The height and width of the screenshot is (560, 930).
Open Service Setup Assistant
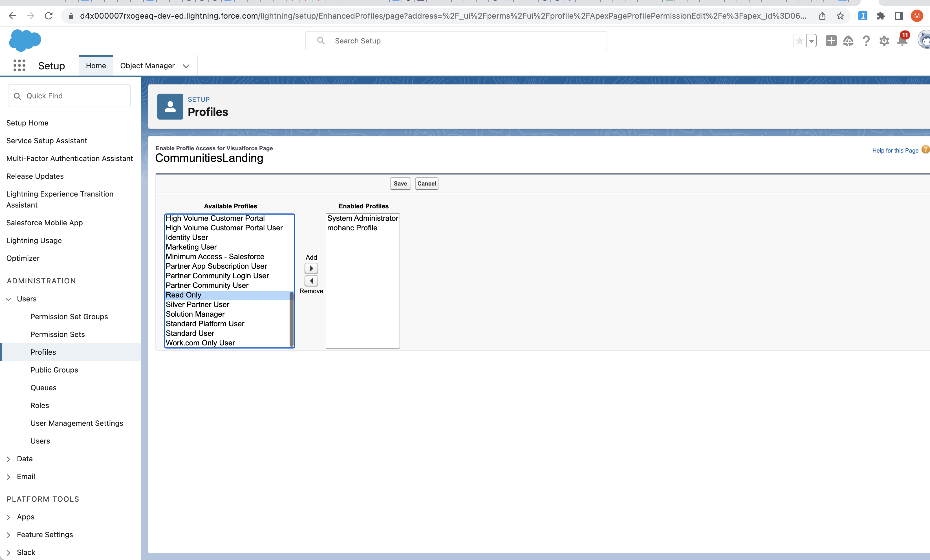47,141
